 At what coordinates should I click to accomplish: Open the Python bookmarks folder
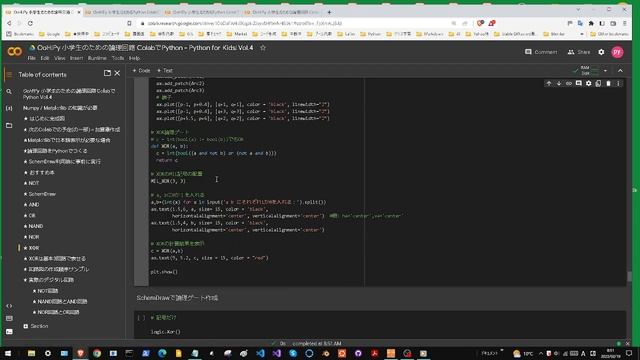(x=371, y=34)
